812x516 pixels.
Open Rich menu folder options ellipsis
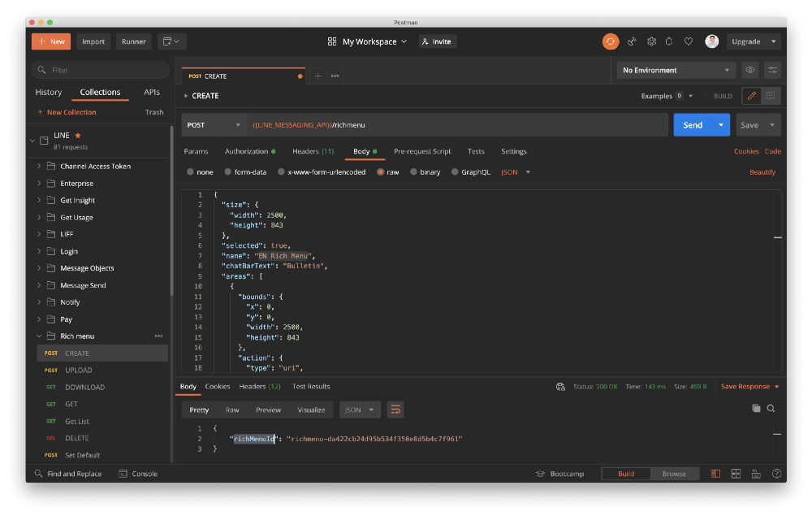158,336
